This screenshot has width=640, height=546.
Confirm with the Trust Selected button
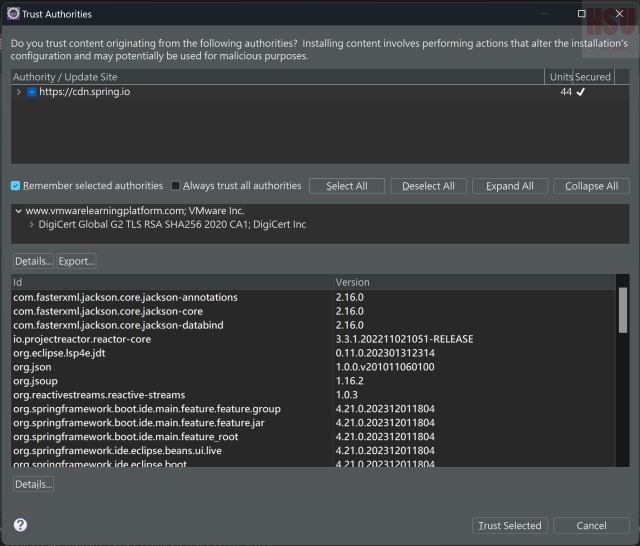click(x=510, y=525)
